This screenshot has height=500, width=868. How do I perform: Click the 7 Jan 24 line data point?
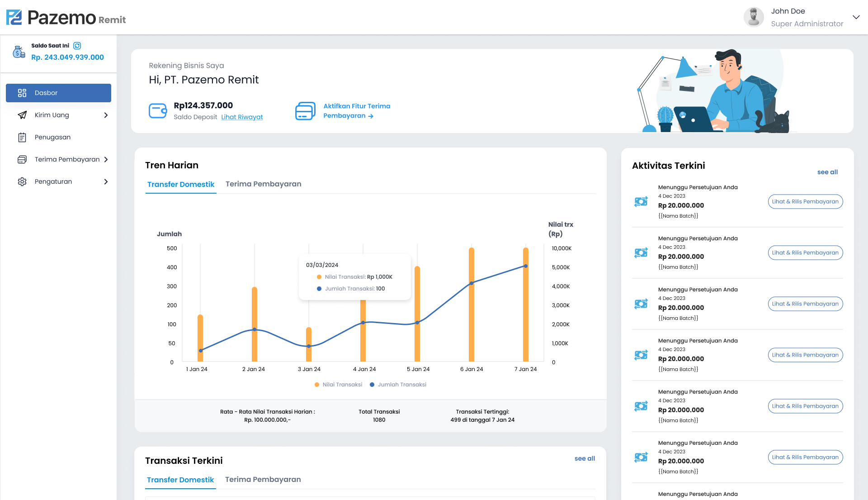pyautogui.click(x=526, y=266)
